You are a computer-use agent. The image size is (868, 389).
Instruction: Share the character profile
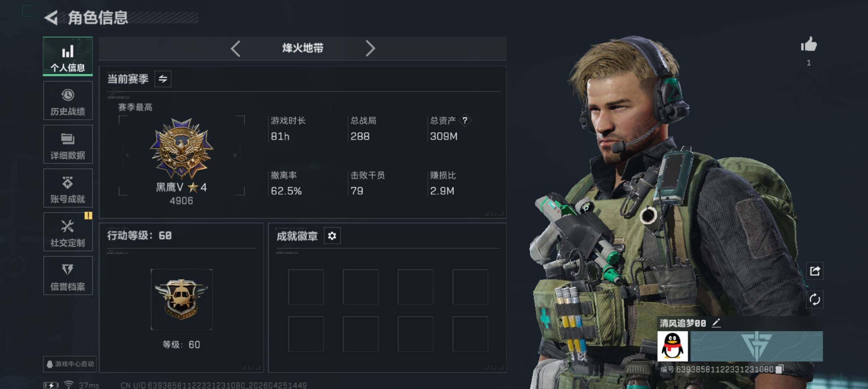(815, 271)
